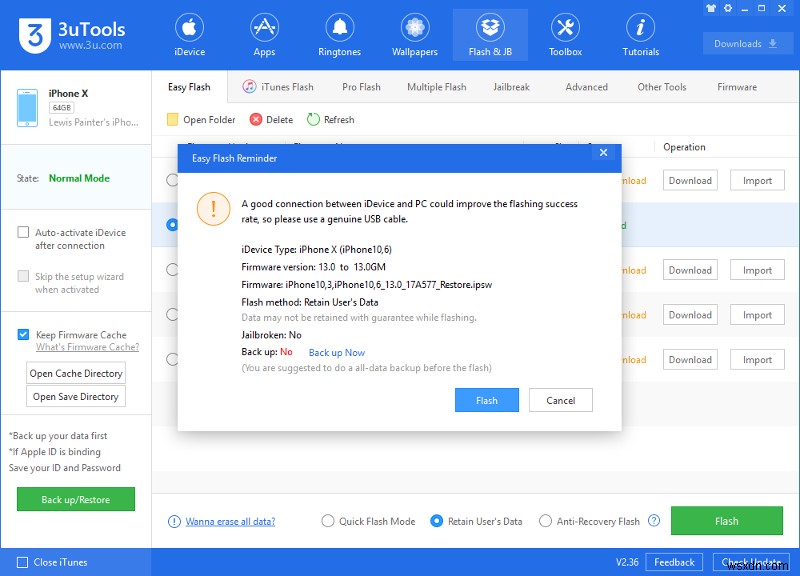Click the Normal Mode state text
Screen dimensions: 800x576
pyautogui.click(x=79, y=178)
